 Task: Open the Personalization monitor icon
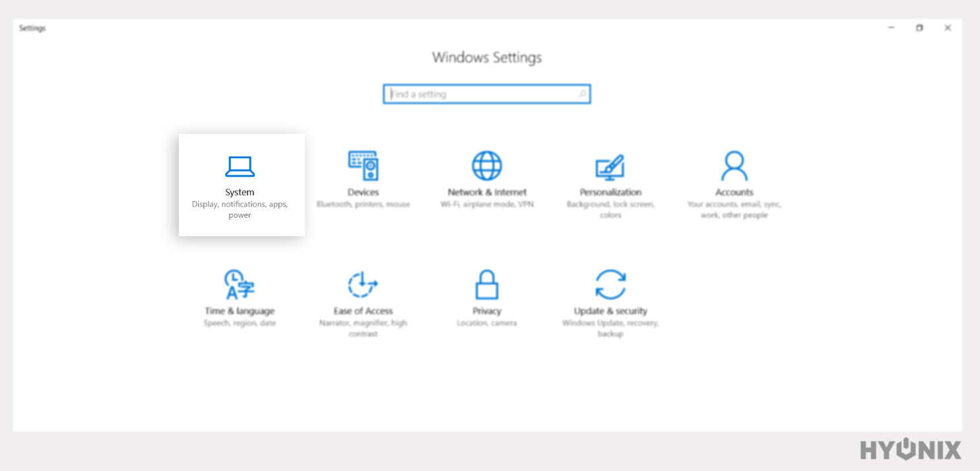pos(610,165)
